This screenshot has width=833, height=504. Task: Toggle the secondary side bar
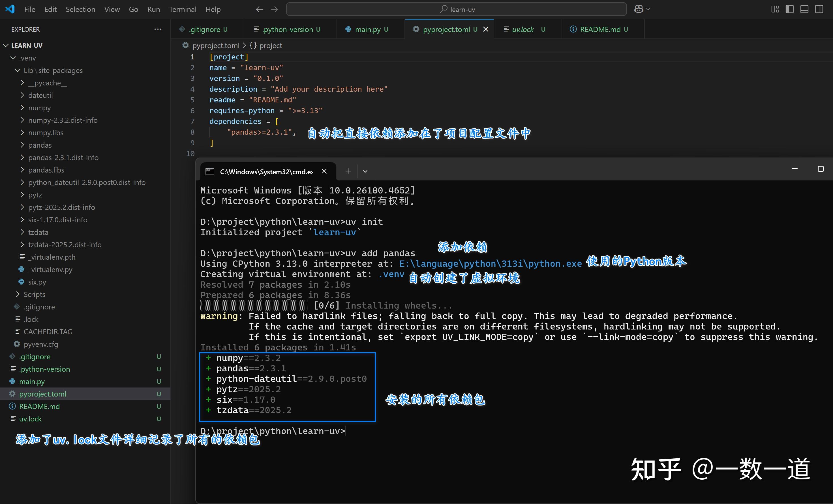tap(819, 9)
